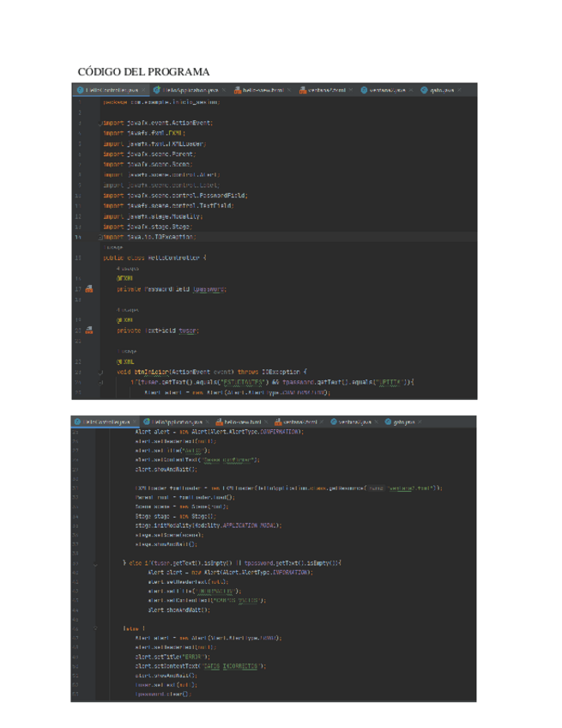The height and width of the screenshot is (728, 562).
Task: Collapse the import block fold marker
Action: (100, 124)
